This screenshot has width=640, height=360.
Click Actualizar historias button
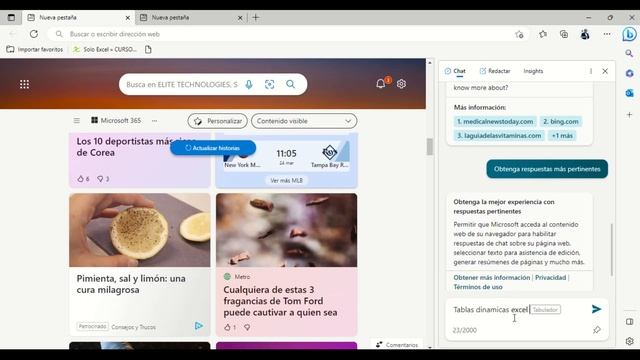pyautogui.click(x=213, y=148)
